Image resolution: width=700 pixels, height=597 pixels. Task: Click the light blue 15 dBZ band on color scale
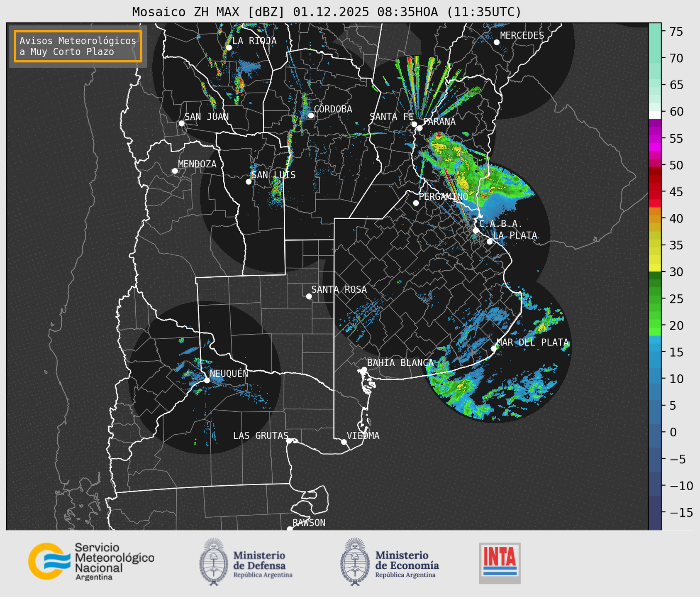[655, 348]
